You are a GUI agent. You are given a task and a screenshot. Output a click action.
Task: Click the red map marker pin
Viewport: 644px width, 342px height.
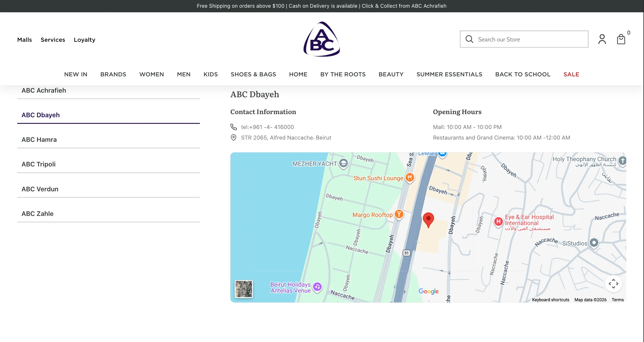428,220
